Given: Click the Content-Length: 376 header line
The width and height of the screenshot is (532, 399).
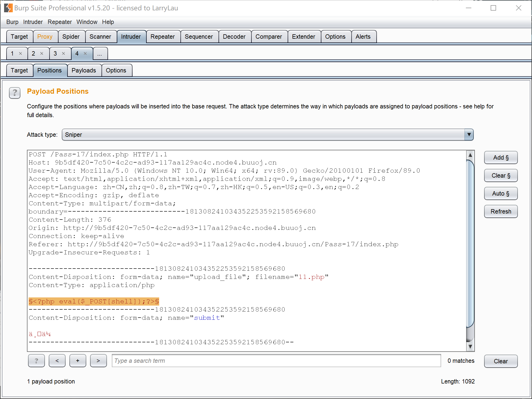Looking at the screenshot, I should (70, 220).
